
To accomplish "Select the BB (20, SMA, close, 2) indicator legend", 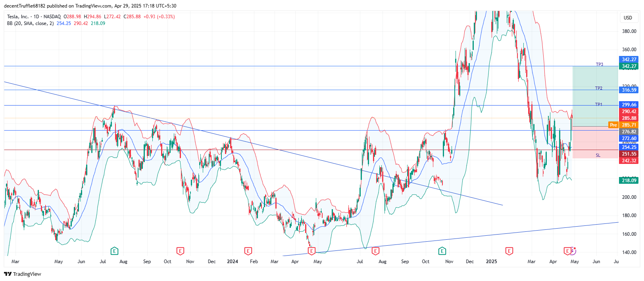I will click(x=30, y=23).
